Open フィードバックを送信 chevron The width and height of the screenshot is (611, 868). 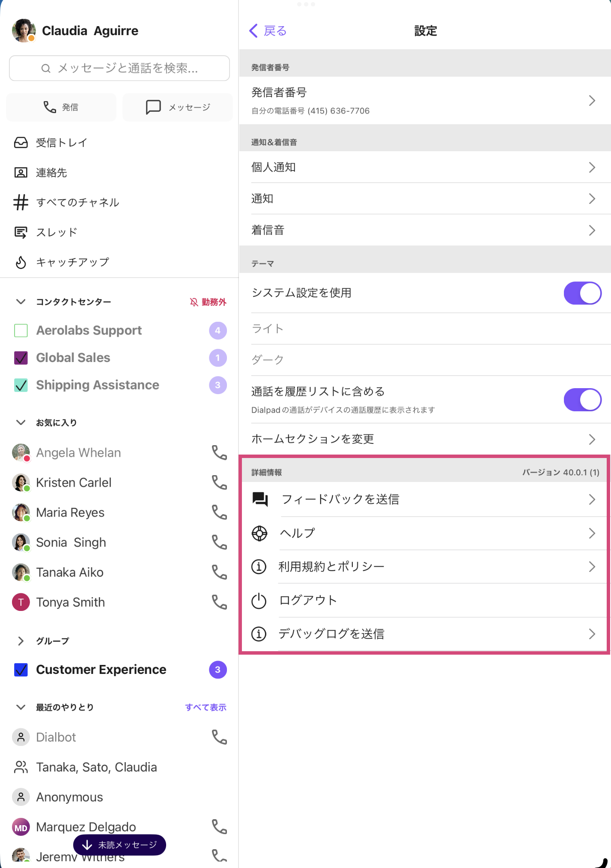point(592,500)
